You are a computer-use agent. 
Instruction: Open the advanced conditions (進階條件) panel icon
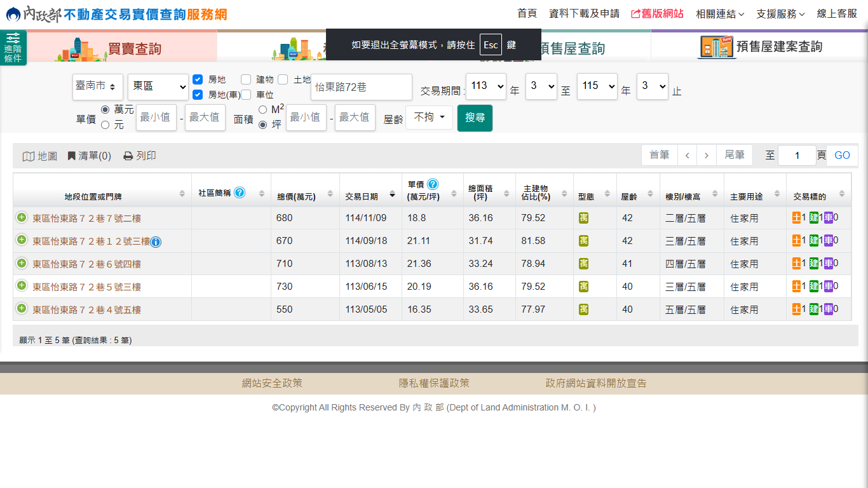[x=13, y=48]
